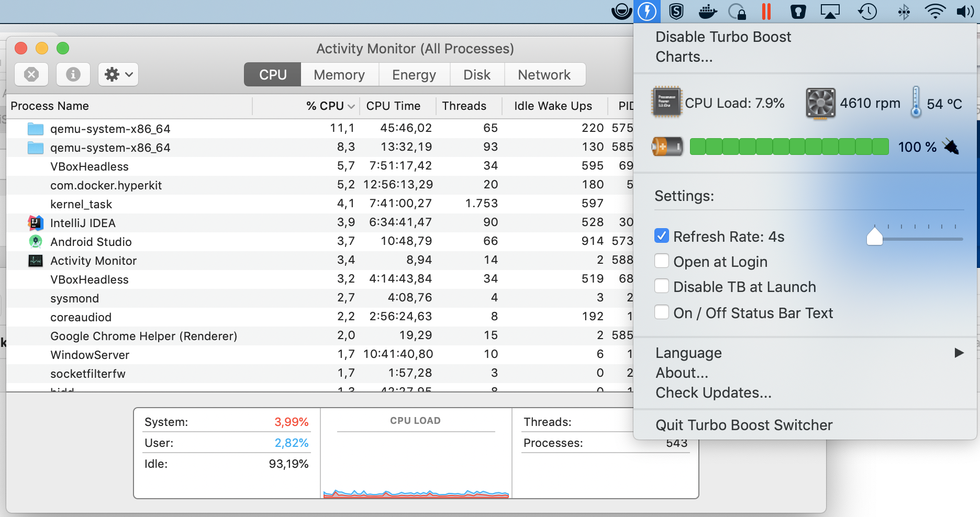Select the socketfilterfw process row

point(320,374)
